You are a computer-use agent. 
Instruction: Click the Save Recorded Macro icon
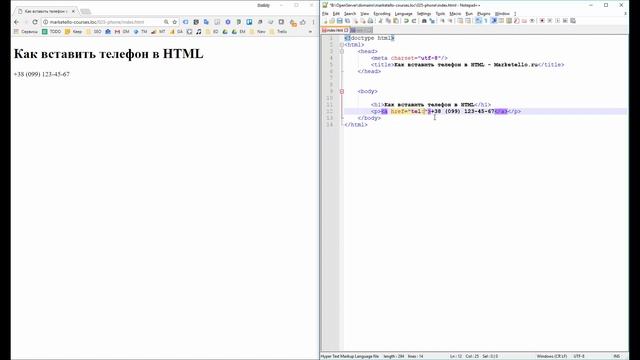(x=573, y=21)
